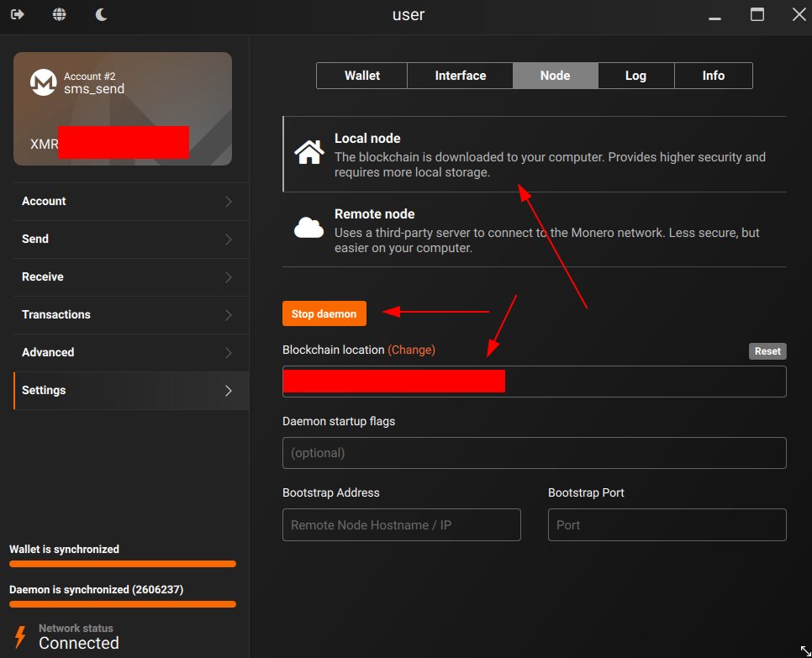
Task: Click the (Change) blockchain location link
Action: click(x=411, y=350)
